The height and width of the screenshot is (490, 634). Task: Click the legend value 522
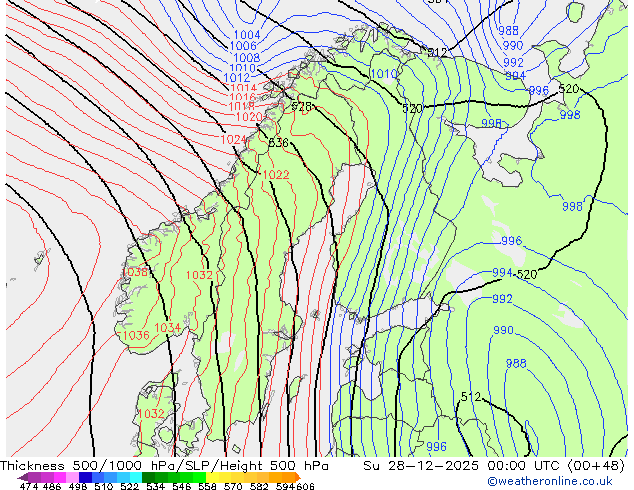click(x=129, y=486)
